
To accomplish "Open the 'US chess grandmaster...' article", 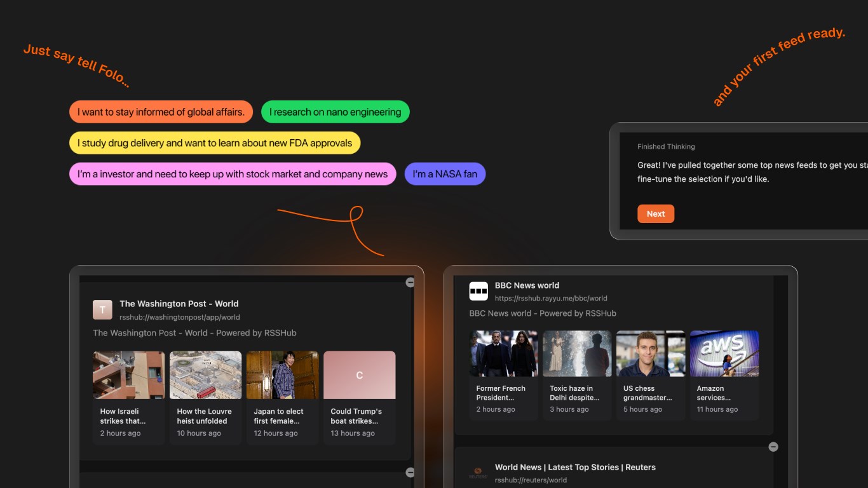I will click(651, 353).
